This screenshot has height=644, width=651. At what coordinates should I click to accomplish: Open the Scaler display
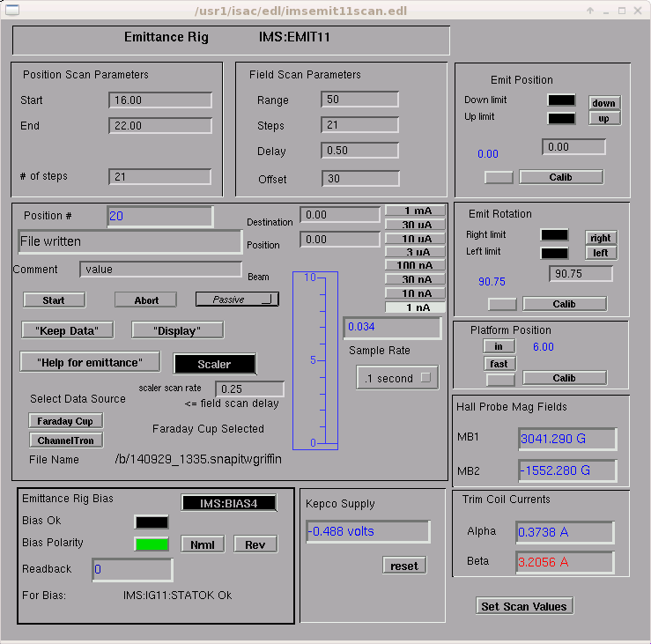(215, 364)
